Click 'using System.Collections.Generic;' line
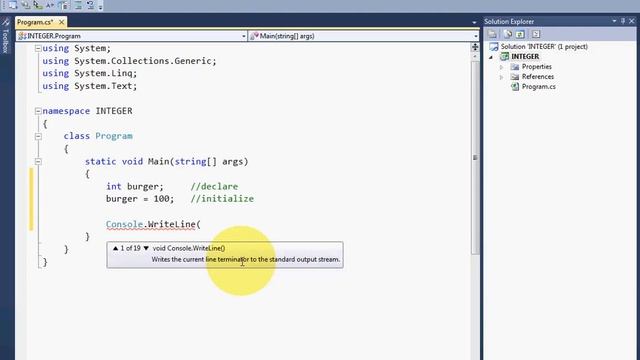Image resolution: width=640 pixels, height=360 pixels. 129,61
